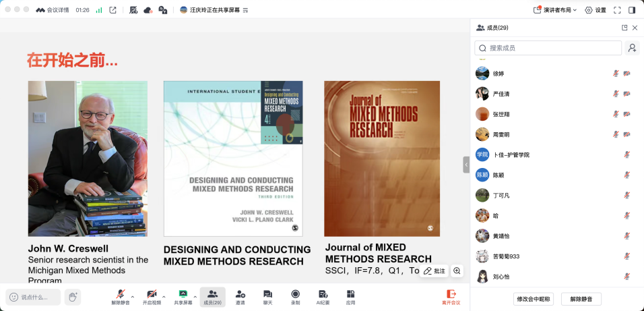Open the 聊天 chat panel
Image resolution: width=644 pixels, height=311 pixels.
[267, 297]
